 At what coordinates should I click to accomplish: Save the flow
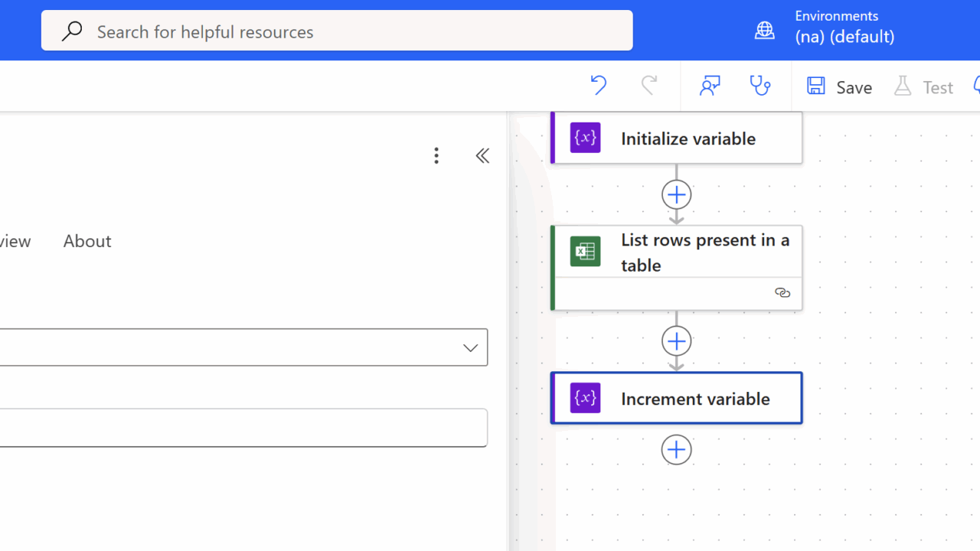click(839, 87)
